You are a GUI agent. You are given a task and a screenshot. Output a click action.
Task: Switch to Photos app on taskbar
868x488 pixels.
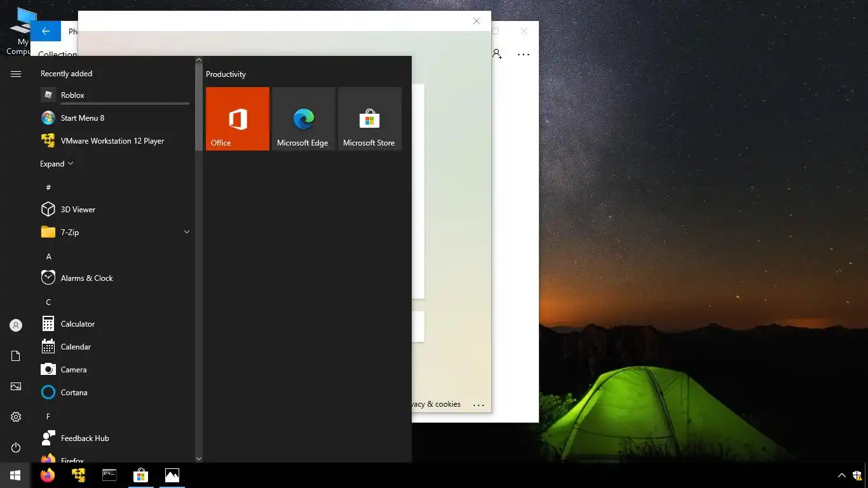click(x=172, y=475)
